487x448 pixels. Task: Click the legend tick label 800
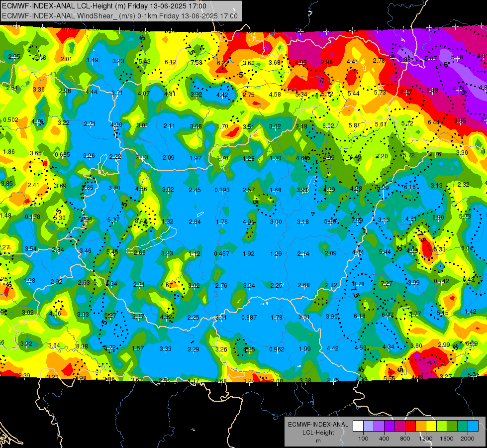[x=405, y=439]
